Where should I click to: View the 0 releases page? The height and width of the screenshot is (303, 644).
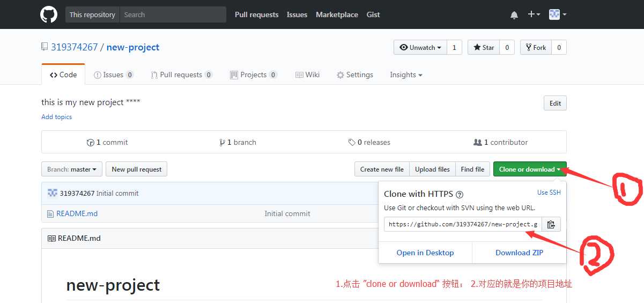click(x=369, y=142)
